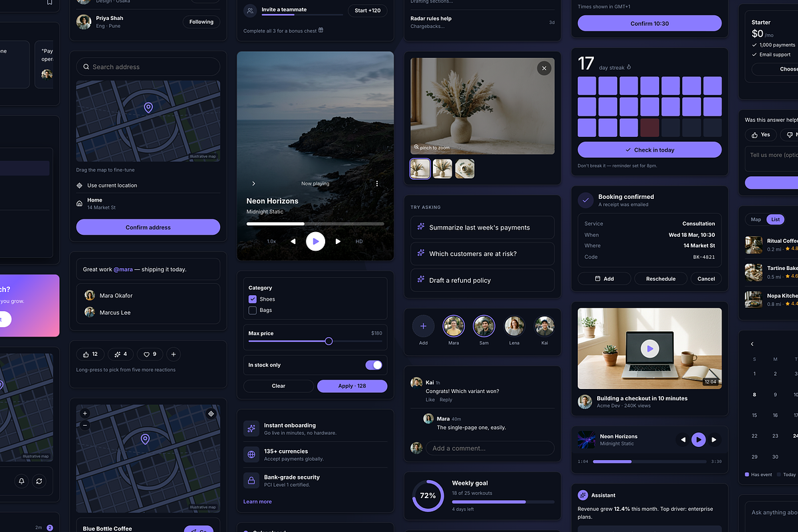
Task: Click the pinch to zoom magnifier icon
Action: [x=416, y=148]
